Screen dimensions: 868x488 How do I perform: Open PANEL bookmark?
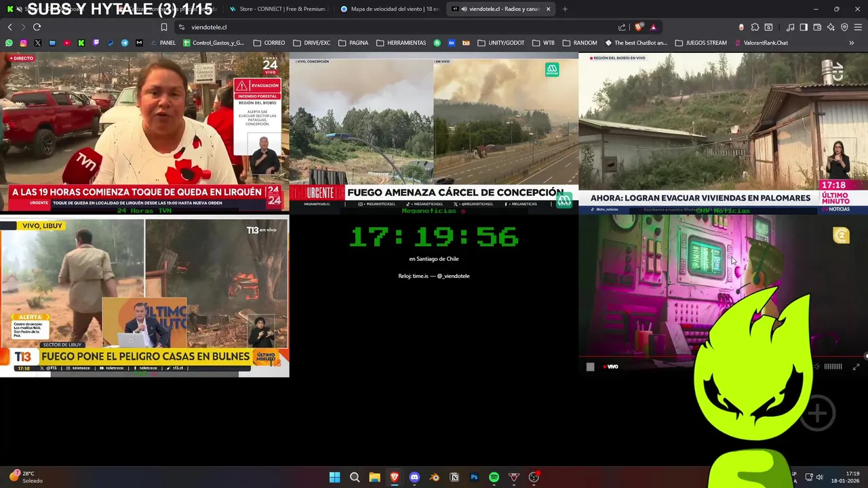[x=163, y=43]
